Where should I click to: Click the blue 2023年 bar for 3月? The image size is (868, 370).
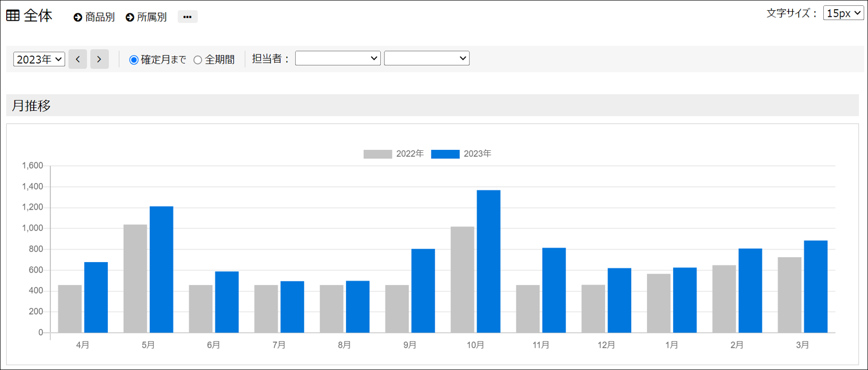pos(816,287)
